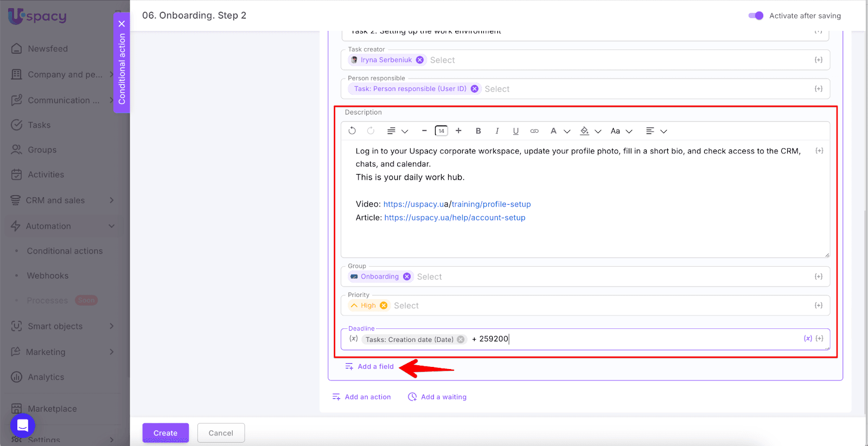868x446 pixels.
Task: Click the undo icon in description toolbar
Action: point(352,131)
